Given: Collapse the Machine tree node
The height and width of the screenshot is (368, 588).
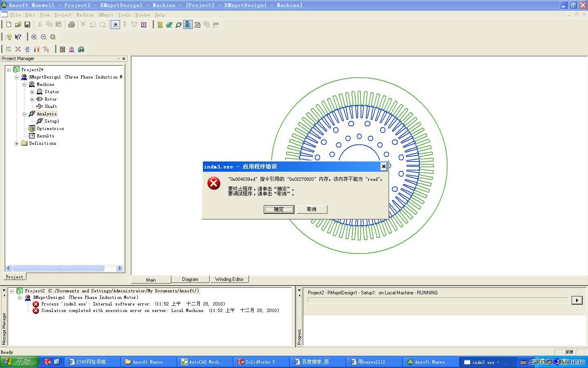Looking at the screenshot, I should 24,84.
